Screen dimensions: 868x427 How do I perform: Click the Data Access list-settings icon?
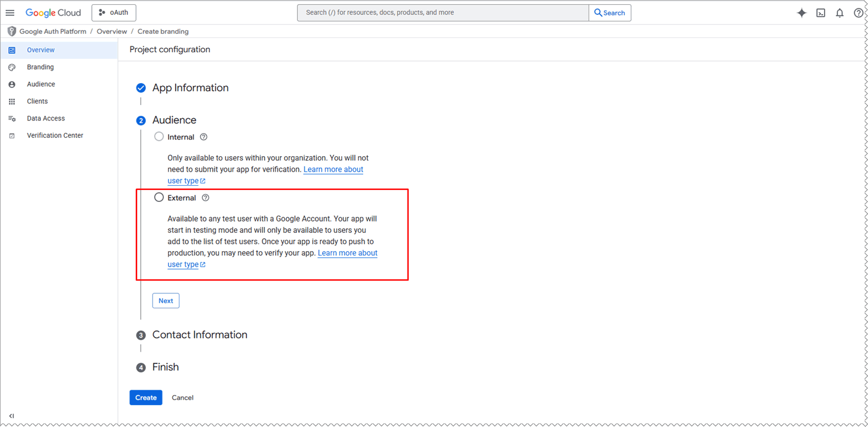click(12, 119)
